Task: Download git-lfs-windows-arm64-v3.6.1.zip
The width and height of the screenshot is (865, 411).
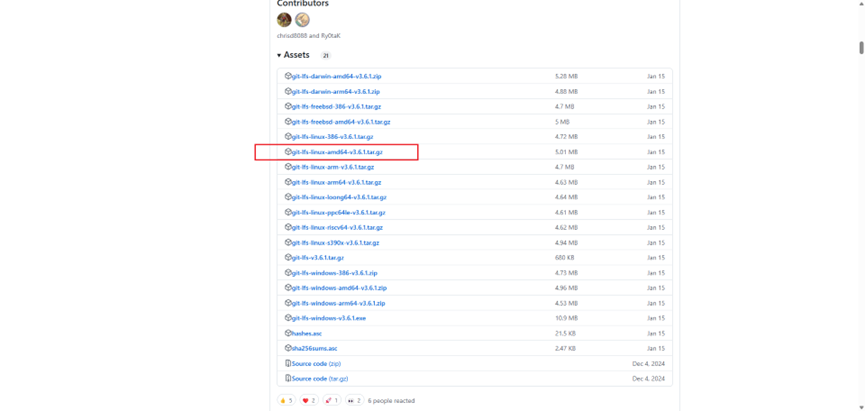Action: tap(339, 303)
